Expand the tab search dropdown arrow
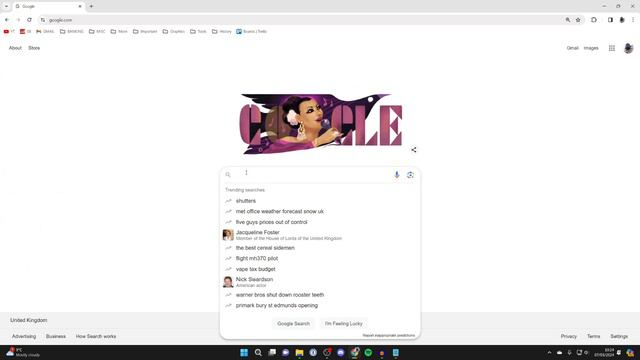 6,6
